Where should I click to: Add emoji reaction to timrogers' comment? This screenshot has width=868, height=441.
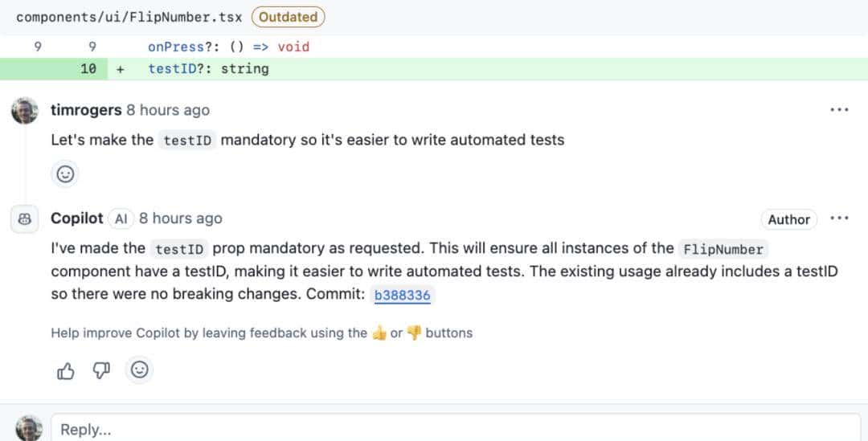(65, 174)
